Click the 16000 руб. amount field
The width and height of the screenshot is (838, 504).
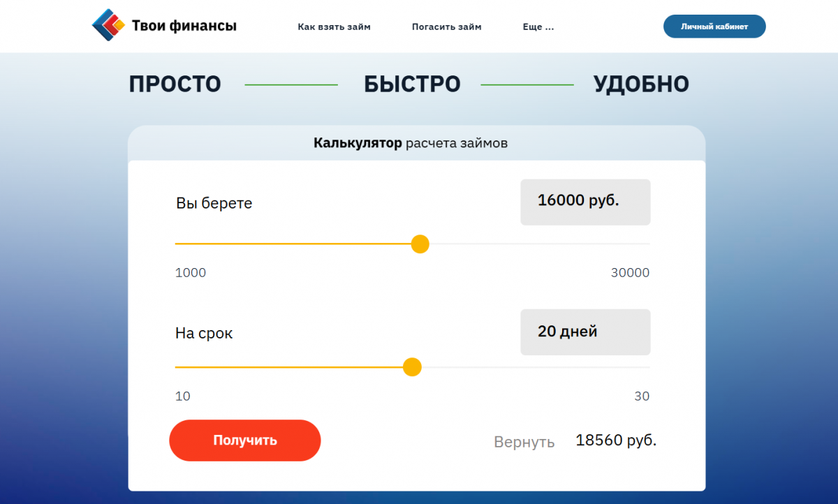585,202
